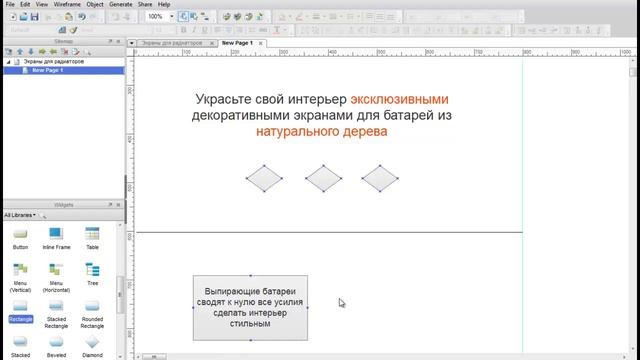This screenshot has height=360, width=640.
Task: Switch to the New Page 1 tab
Action: click(x=237, y=43)
